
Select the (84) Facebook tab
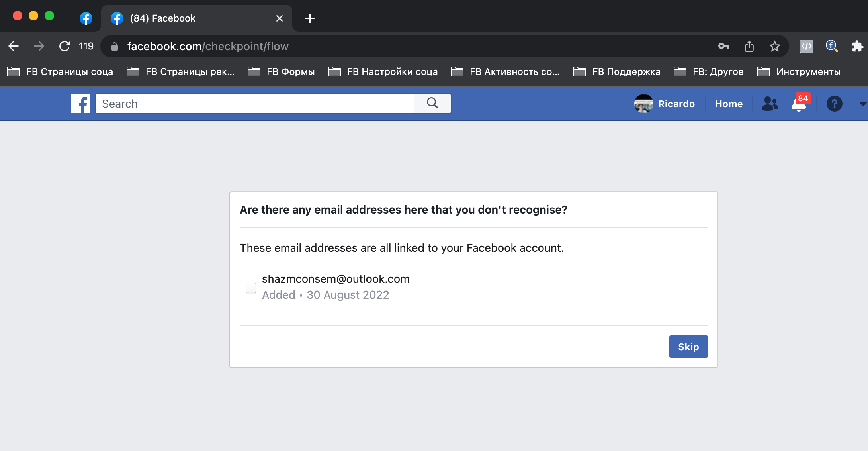(197, 18)
